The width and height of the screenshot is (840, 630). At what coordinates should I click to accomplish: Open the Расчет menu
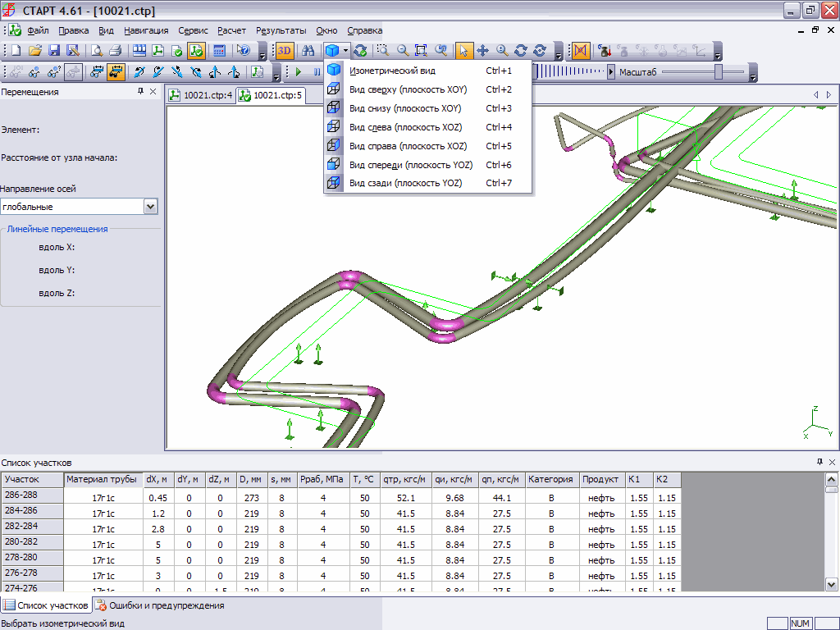point(231,30)
